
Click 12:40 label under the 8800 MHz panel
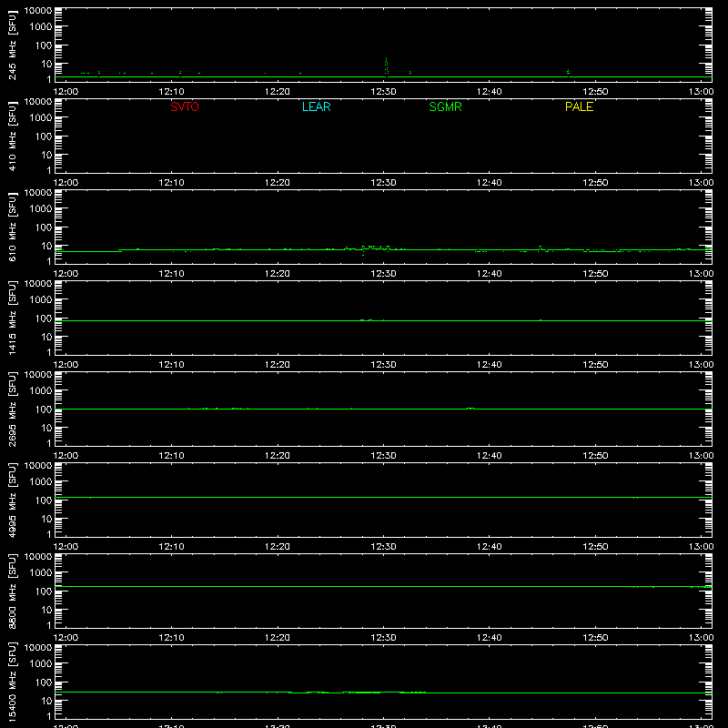pos(490,638)
